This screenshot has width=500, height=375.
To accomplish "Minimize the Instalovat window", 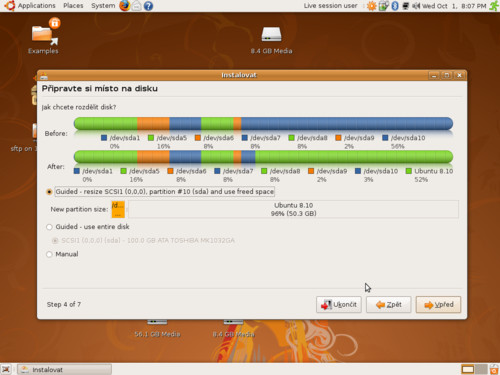I will pos(434,76).
